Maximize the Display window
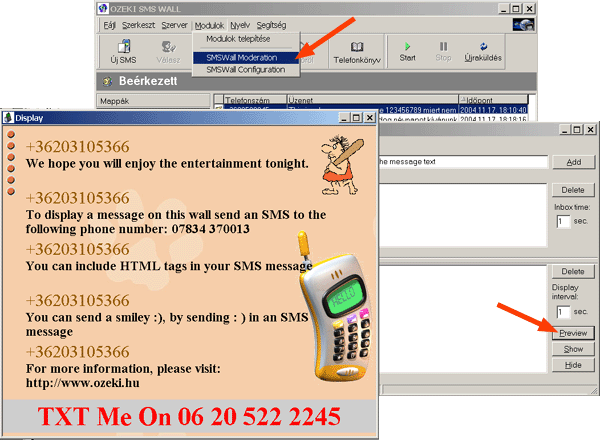 coord(356,118)
